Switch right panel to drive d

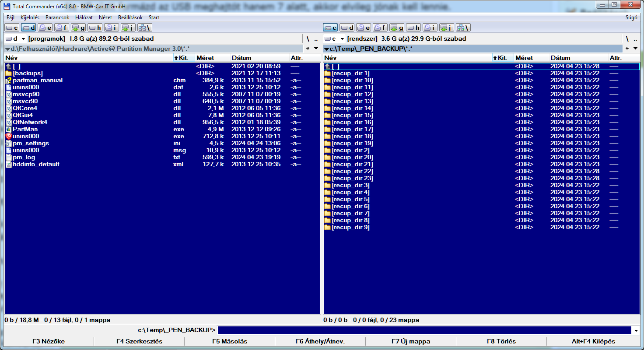click(x=347, y=28)
